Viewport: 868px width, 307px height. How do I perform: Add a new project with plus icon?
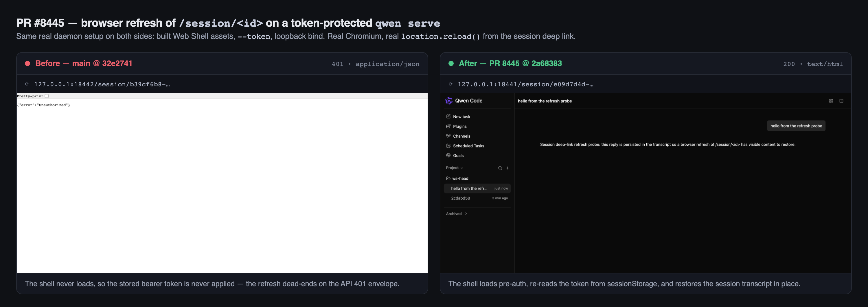[507, 168]
